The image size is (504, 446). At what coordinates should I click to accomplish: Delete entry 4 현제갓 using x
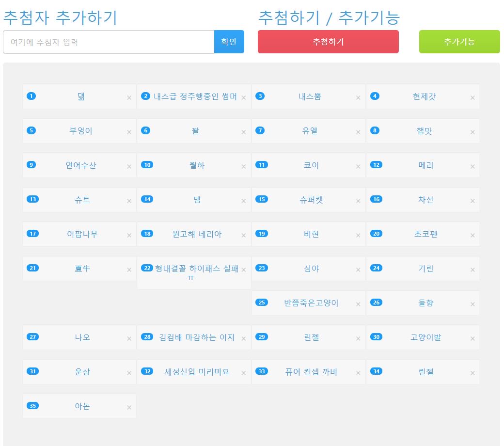click(472, 98)
